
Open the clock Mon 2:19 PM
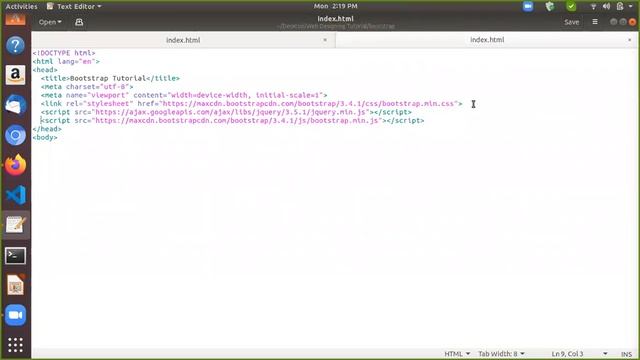pyautogui.click(x=336, y=6)
